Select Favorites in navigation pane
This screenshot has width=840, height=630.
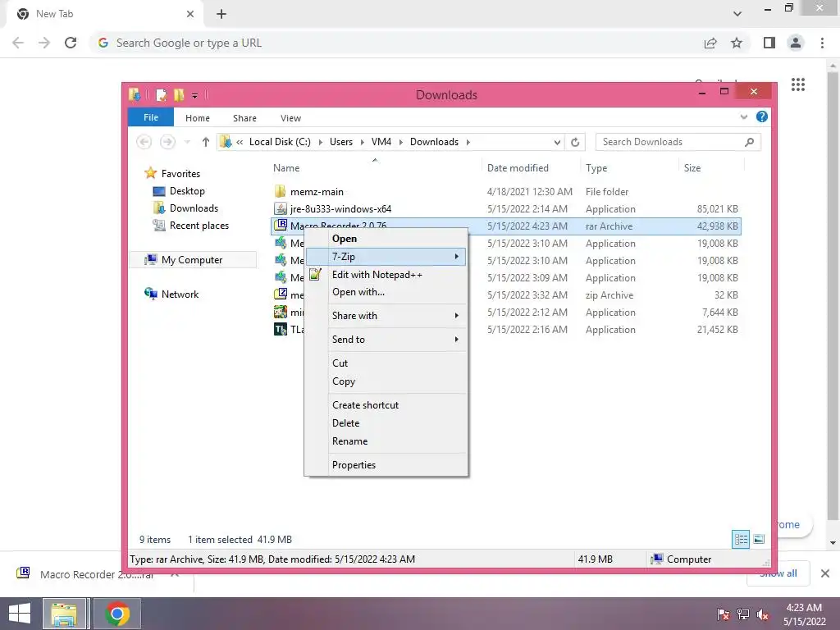180,174
